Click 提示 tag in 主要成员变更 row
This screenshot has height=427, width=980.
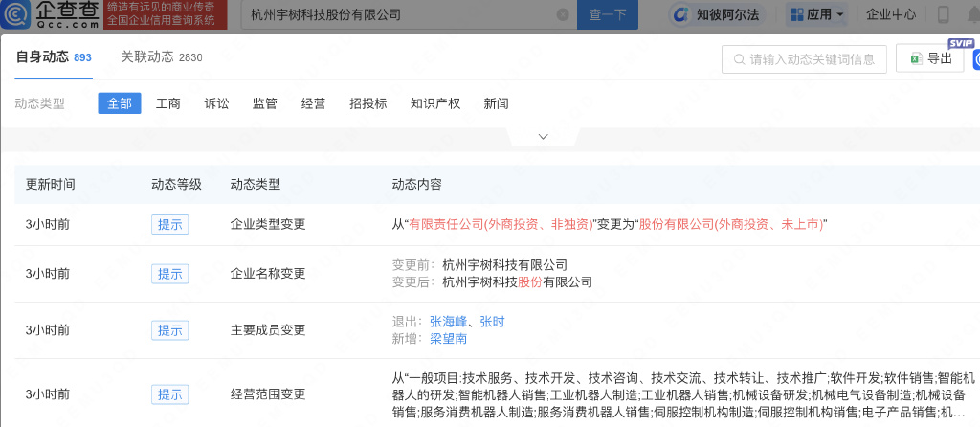tap(170, 330)
